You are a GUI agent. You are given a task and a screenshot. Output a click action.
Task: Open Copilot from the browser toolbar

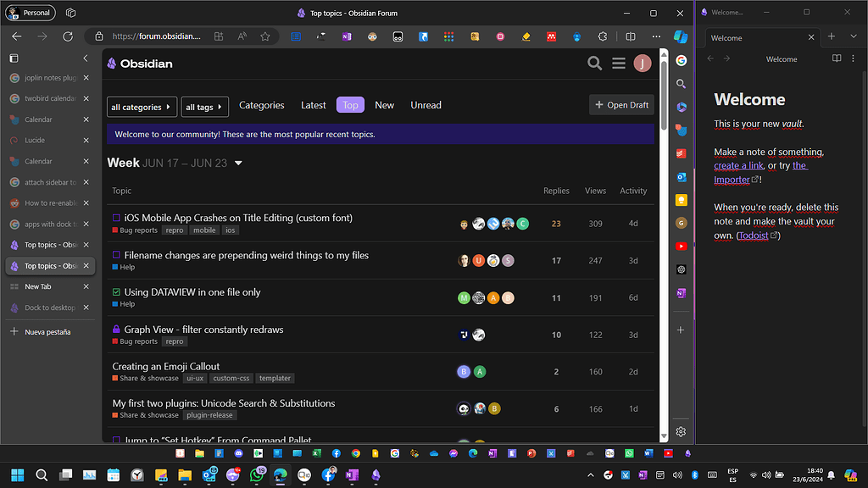pos(681,36)
